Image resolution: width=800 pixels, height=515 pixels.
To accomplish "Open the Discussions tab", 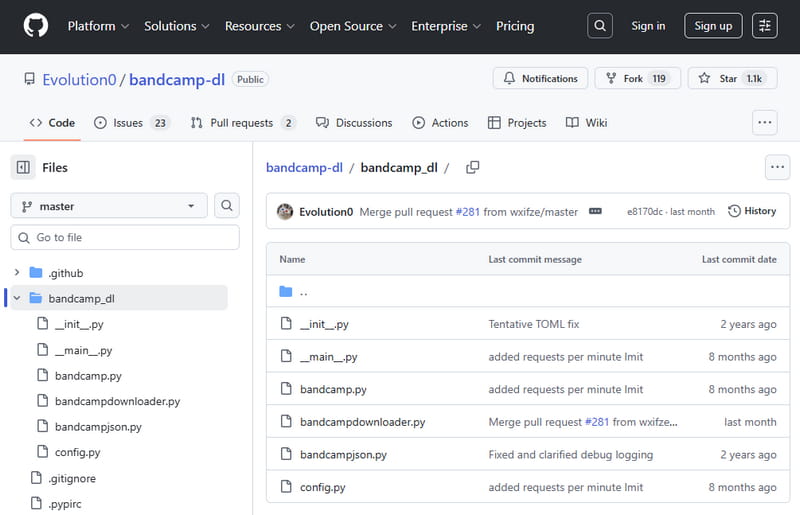I will point(354,122).
